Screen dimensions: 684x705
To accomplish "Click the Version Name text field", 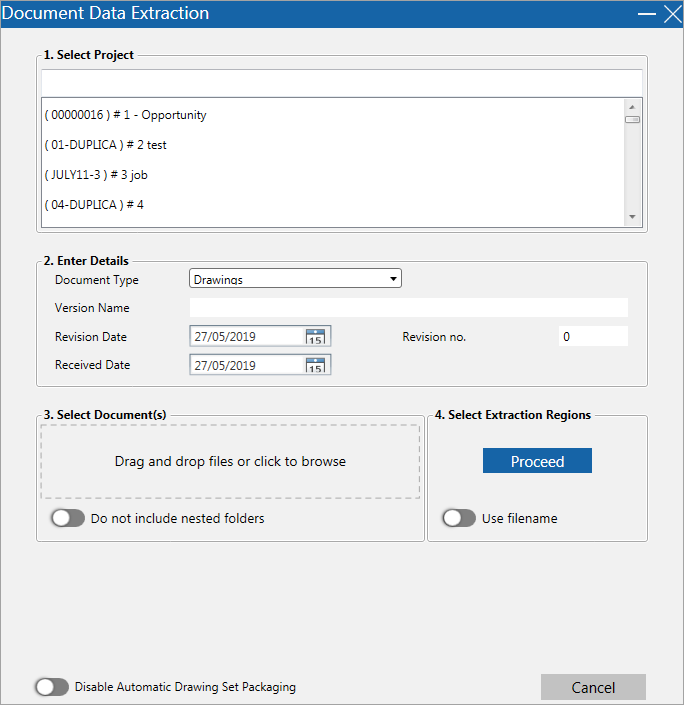I will coord(409,308).
